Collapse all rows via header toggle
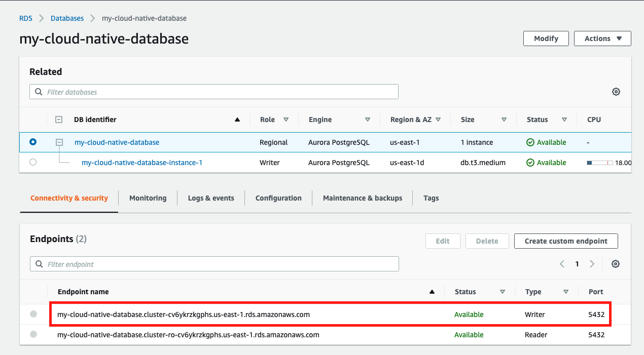Viewport: 644px width, 355px height. click(59, 120)
